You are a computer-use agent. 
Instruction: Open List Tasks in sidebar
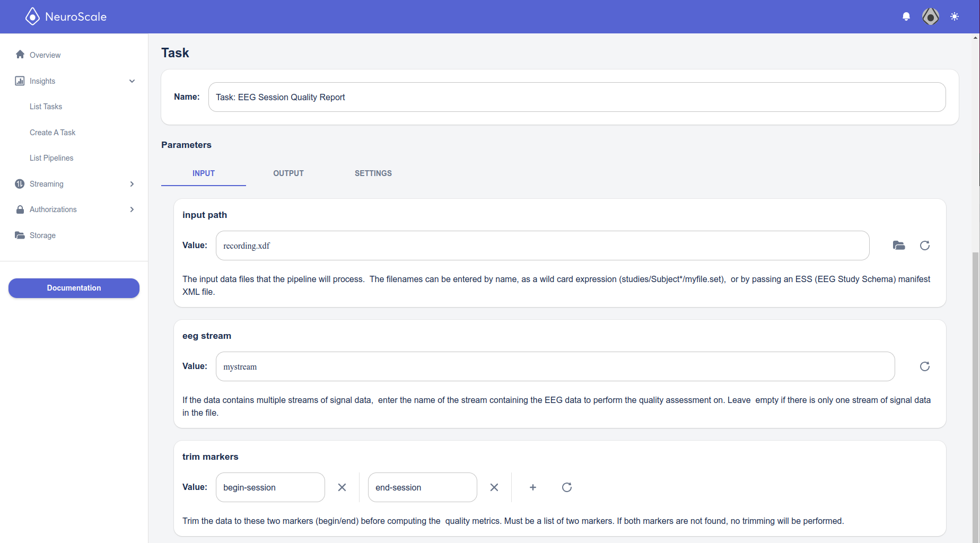click(46, 107)
